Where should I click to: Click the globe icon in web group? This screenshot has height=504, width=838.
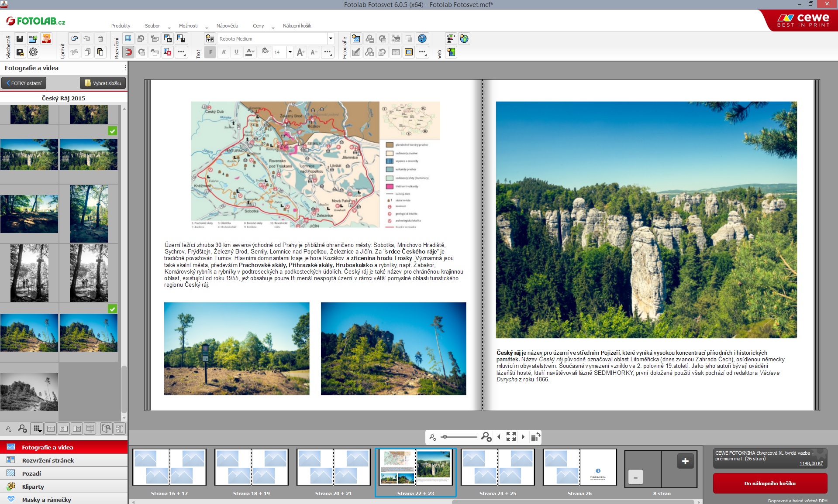click(464, 39)
